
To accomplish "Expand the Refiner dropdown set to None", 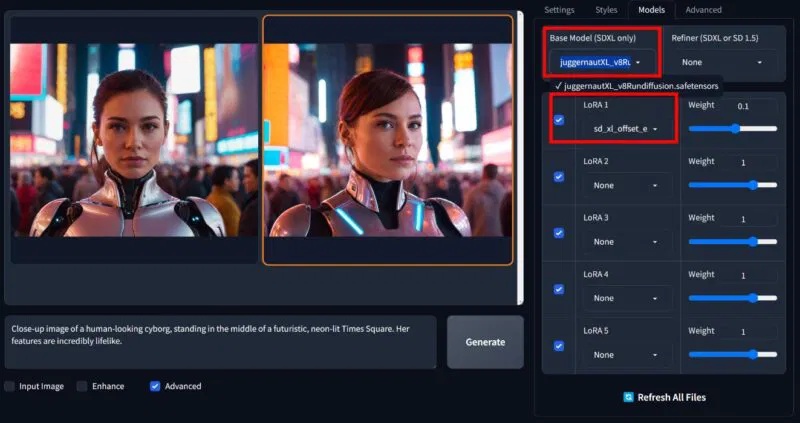I will pyautogui.click(x=722, y=63).
